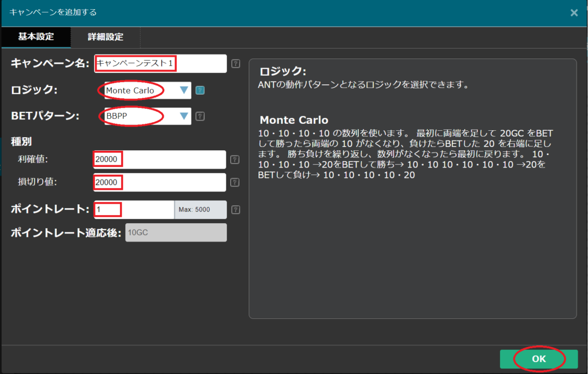Click the ANTの動作パターン description sentence
The width and height of the screenshot is (588, 374).
[363, 85]
